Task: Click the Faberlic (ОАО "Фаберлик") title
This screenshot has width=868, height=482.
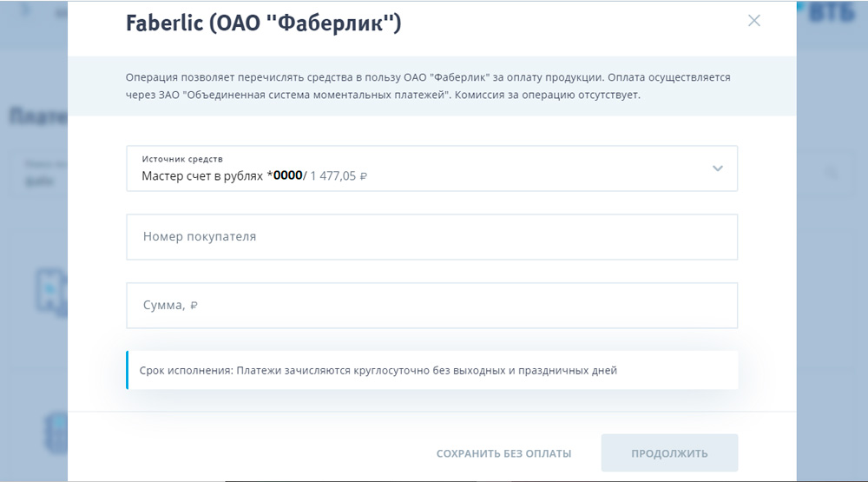Action: pos(264,23)
